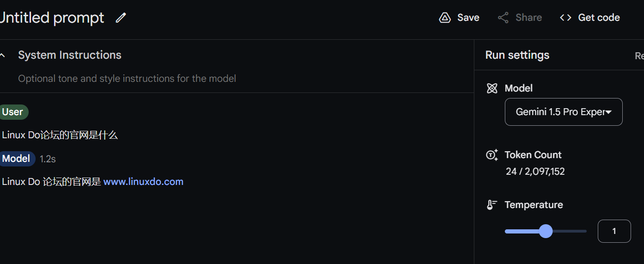Screen dimensions: 644x264
Task: Click the temperature value input box
Action: coord(614,231)
